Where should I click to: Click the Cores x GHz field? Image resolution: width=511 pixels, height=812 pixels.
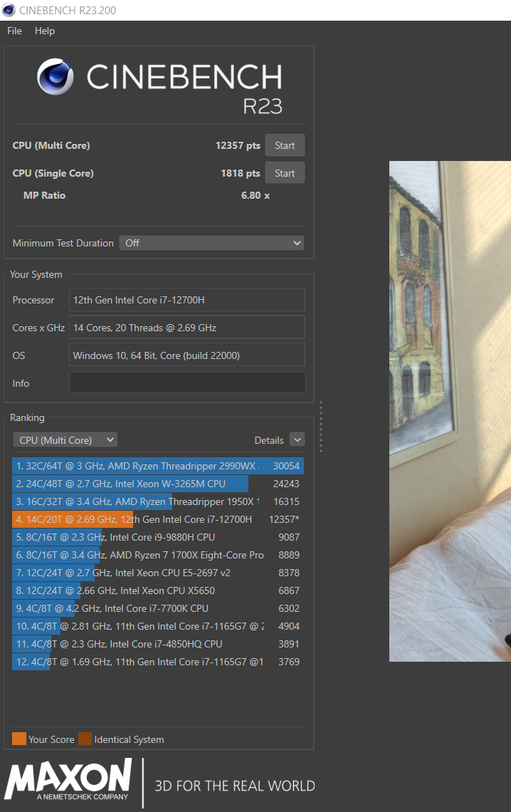[187, 328]
